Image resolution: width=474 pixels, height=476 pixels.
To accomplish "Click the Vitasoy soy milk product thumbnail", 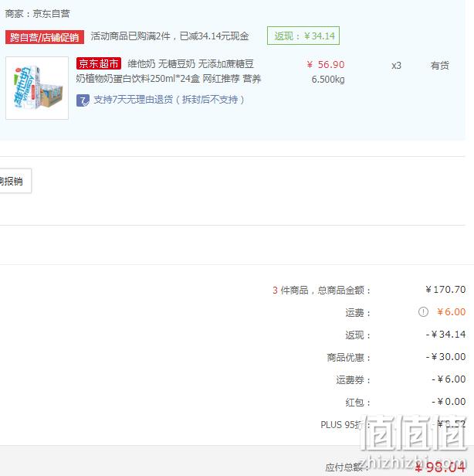I will (37, 88).
